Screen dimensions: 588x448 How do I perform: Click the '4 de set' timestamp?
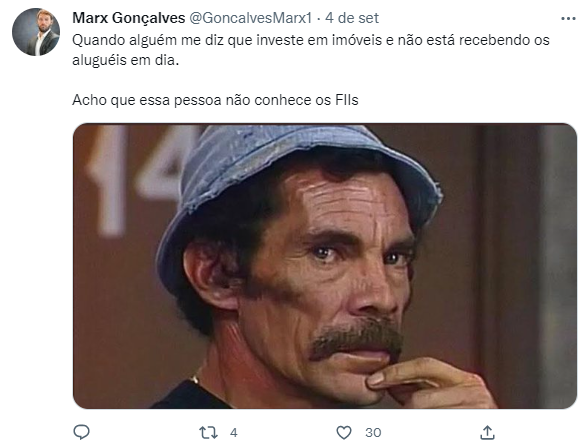pyautogui.click(x=352, y=18)
